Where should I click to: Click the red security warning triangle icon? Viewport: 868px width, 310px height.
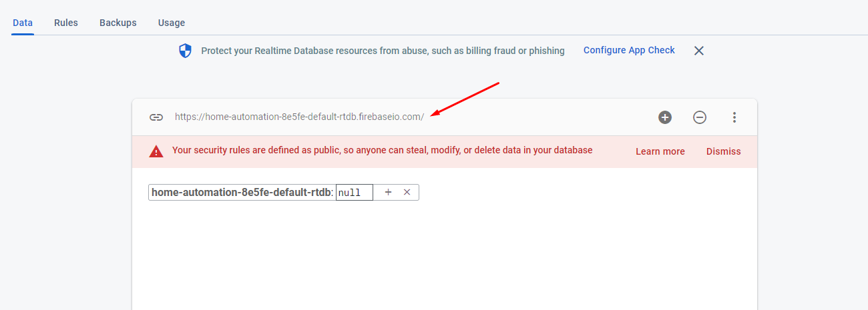pyautogui.click(x=156, y=151)
